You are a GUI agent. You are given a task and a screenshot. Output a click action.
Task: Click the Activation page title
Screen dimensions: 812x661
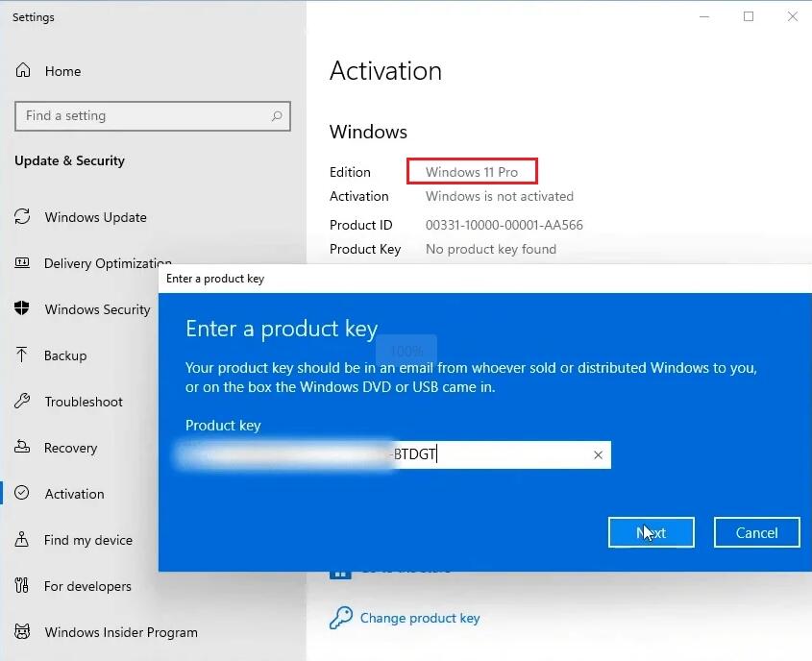pyautogui.click(x=385, y=71)
